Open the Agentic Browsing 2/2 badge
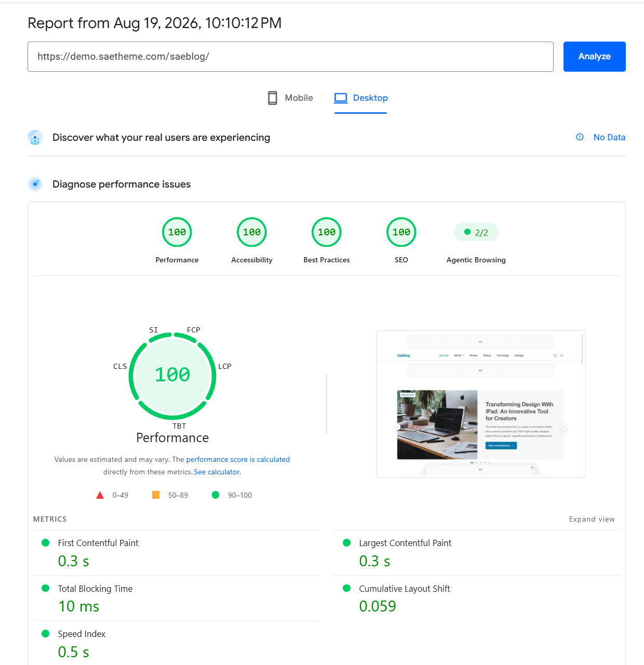This screenshot has height=665, width=644. (x=476, y=232)
